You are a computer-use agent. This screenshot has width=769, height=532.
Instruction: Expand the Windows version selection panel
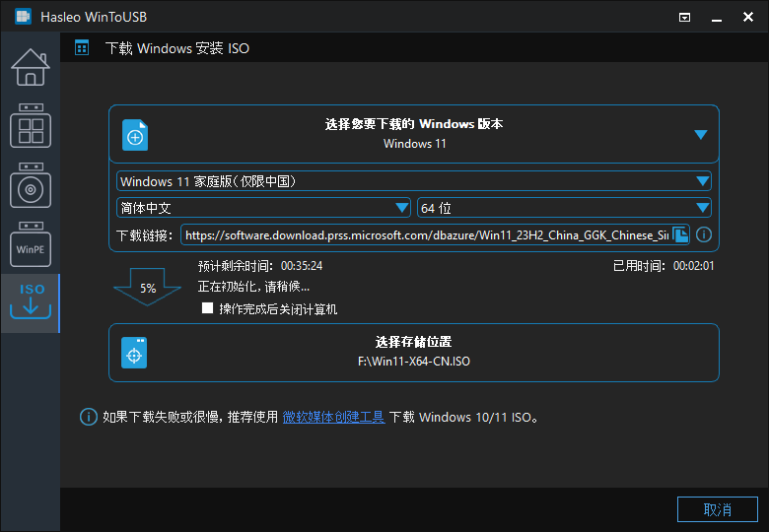tap(701, 134)
